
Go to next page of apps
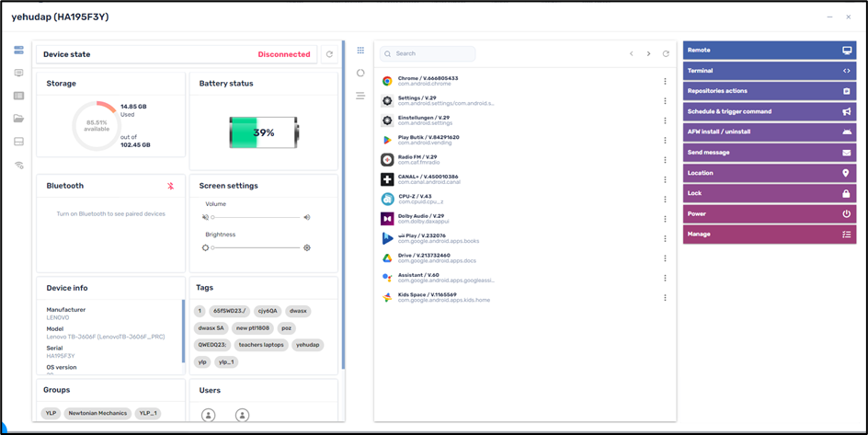[x=648, y=54]
